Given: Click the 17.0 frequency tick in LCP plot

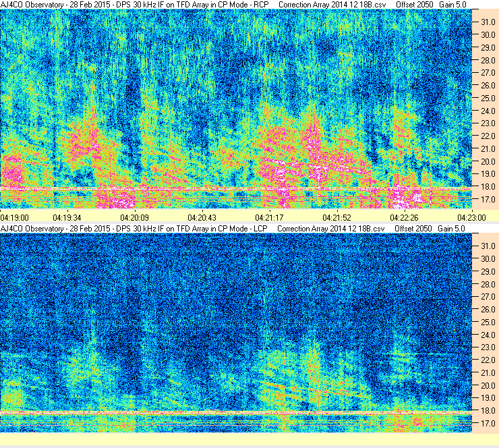Looking at the screenshot, I should 488,423.
